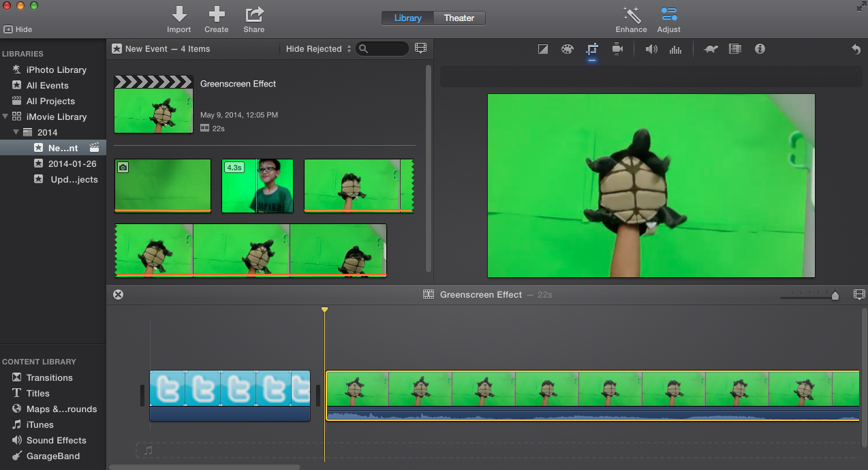Open the Speed turtle tool

tap(711, 49)
